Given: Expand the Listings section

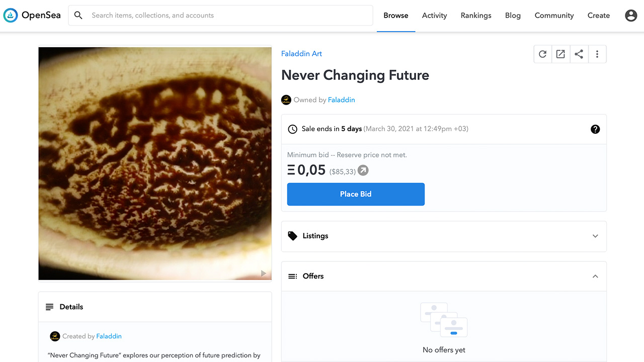Looking at the screenshot, I should [444, 236].
